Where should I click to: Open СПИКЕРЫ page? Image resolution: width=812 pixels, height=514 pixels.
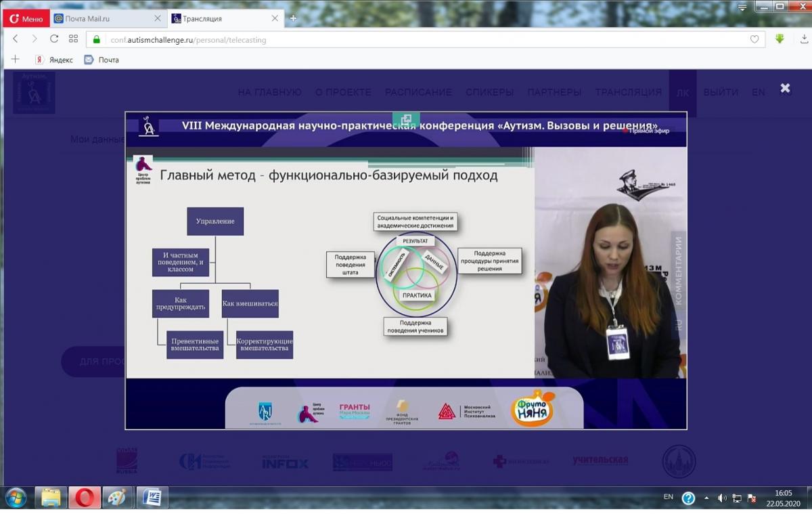pos(489,92)
